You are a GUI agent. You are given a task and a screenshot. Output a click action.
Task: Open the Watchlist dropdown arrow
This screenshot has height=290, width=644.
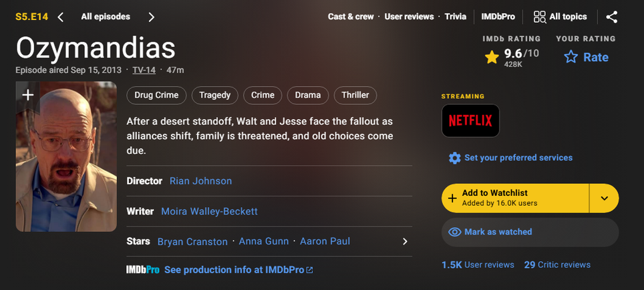(x=604, y=198)
